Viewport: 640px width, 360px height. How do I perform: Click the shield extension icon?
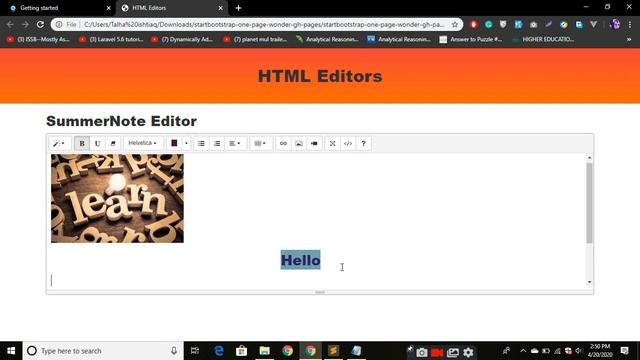click(503, 24)
